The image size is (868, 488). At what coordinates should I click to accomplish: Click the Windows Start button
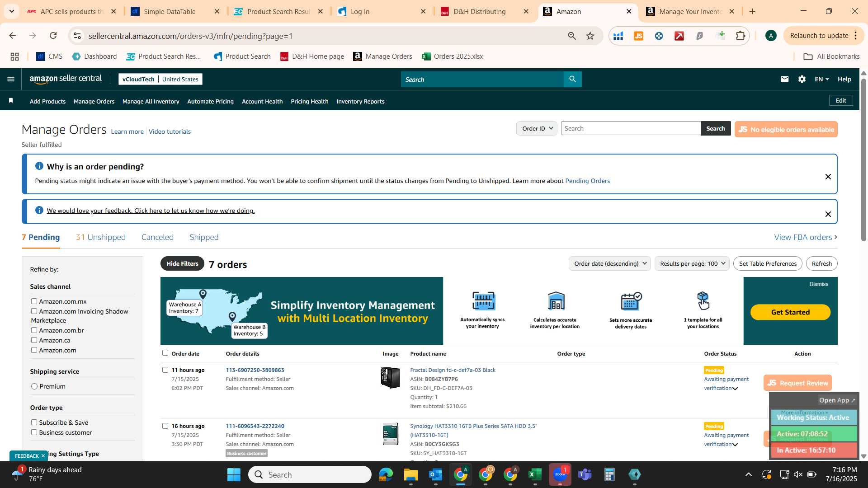(234, 474)
